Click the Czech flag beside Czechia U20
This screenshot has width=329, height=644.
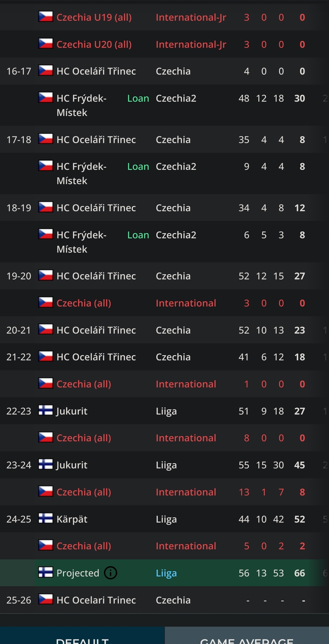[x=46, y=44]
